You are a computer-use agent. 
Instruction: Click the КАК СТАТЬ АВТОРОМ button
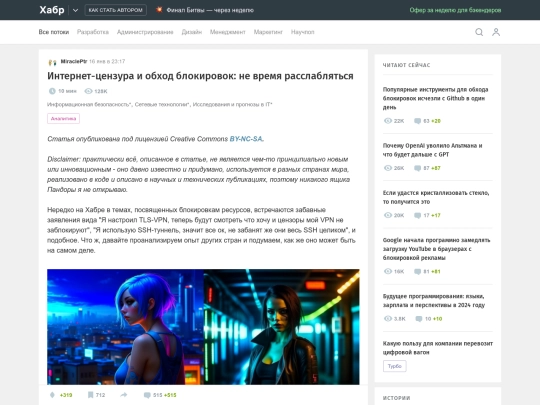(115, 10)
